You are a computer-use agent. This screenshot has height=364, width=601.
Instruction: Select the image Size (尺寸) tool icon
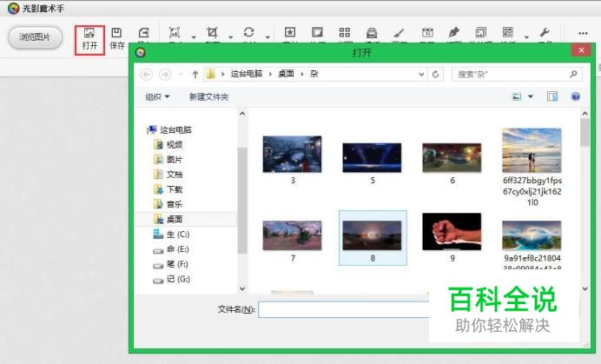click(175, 33)
